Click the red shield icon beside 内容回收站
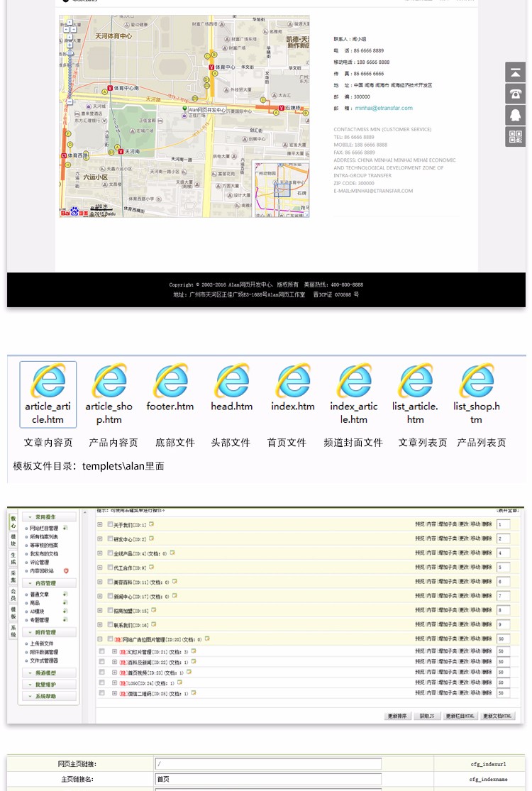532x791 pixels. pos(66,571)
